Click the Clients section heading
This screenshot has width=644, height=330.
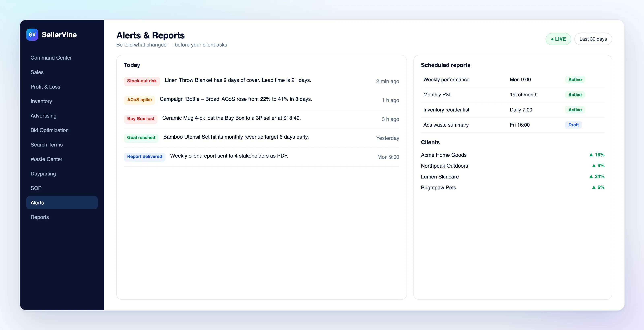[430, 142]
